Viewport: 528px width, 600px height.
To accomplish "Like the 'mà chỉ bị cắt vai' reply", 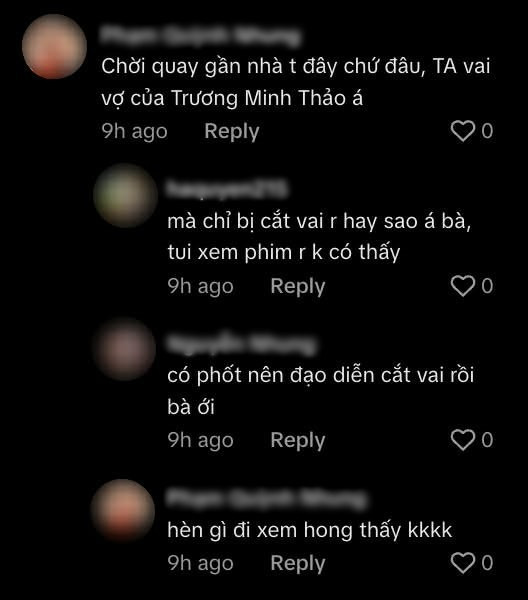I will click(x=463, y=286).
